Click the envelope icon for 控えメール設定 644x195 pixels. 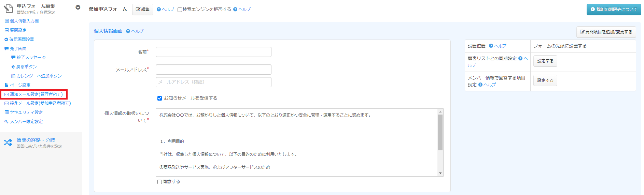[x=6, y=103]
